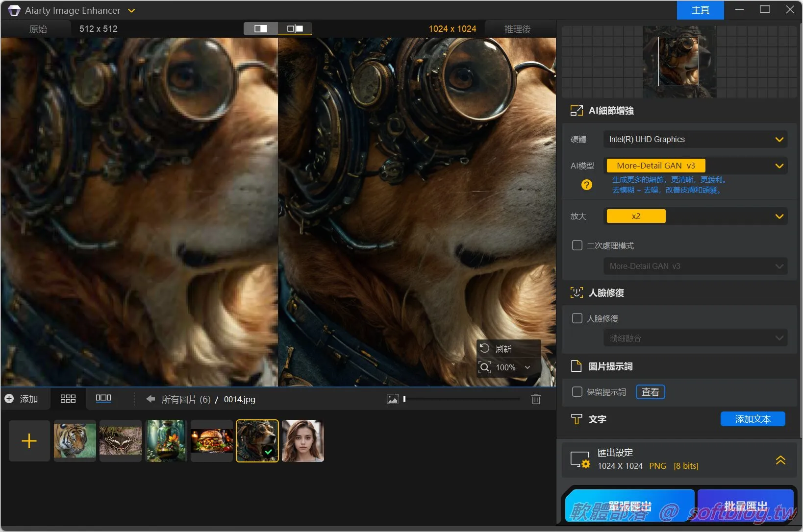Enable the 人臉修復 checkbox
This screenshot has width=803, height=532.
coord(577,318)
